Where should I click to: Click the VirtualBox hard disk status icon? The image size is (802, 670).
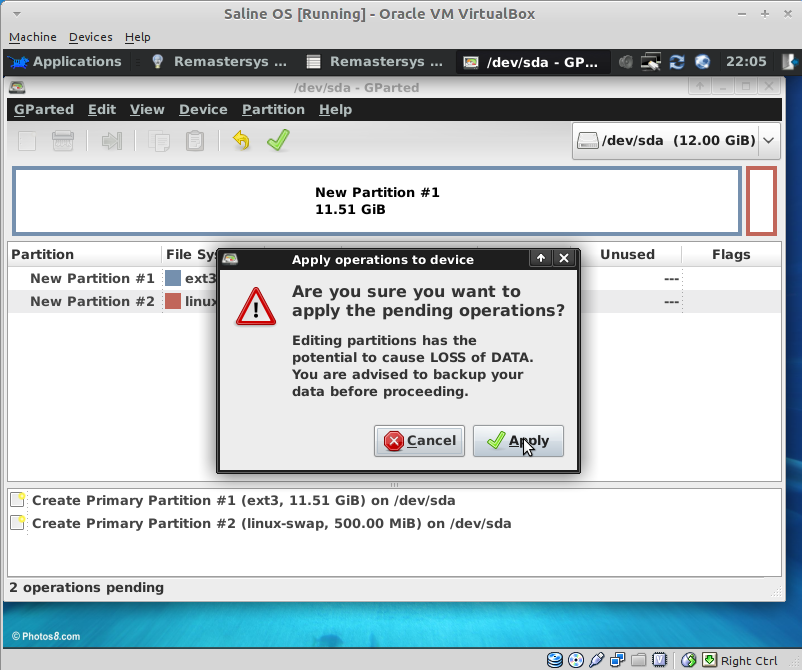554,660
